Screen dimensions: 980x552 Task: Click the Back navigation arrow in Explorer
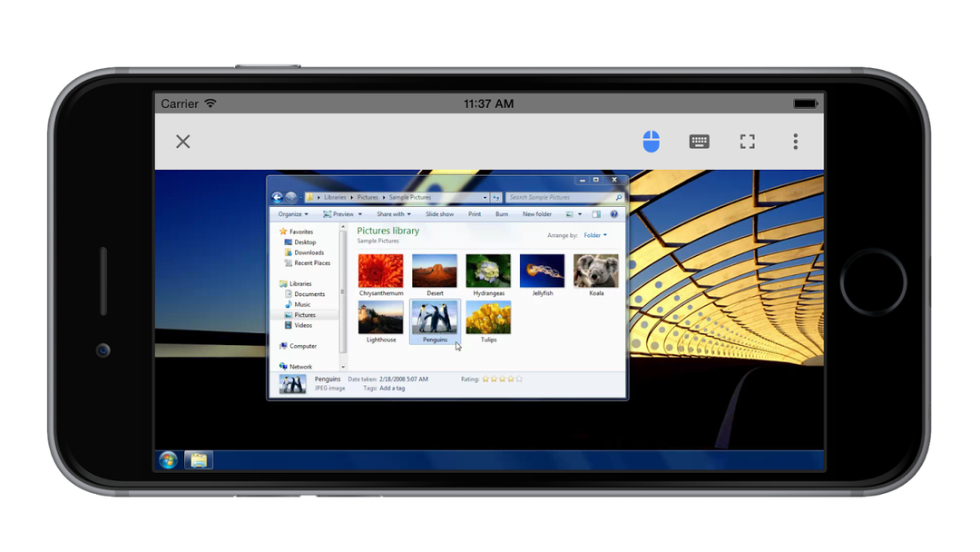pyautogui.click(x=277, y=197)
